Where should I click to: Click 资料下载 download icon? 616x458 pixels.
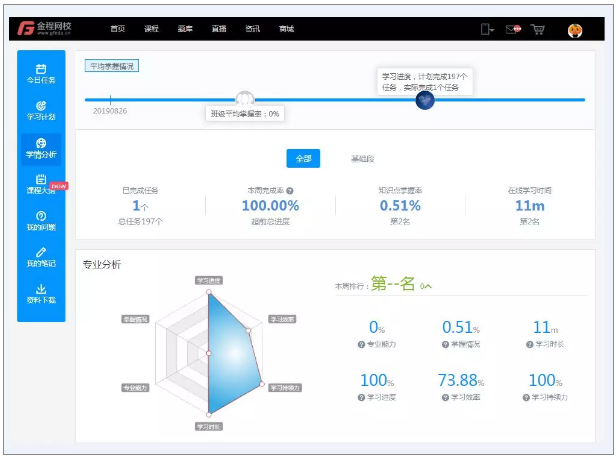pos(41,293)
